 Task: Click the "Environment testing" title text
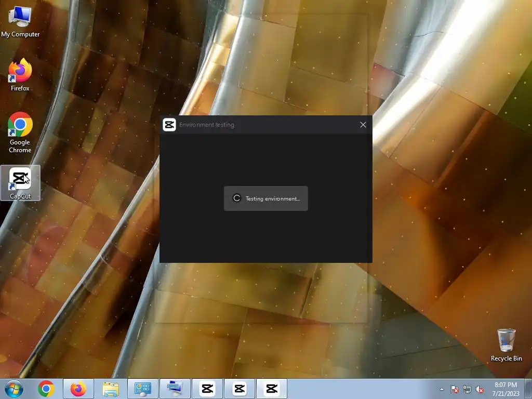click(207, 125)
